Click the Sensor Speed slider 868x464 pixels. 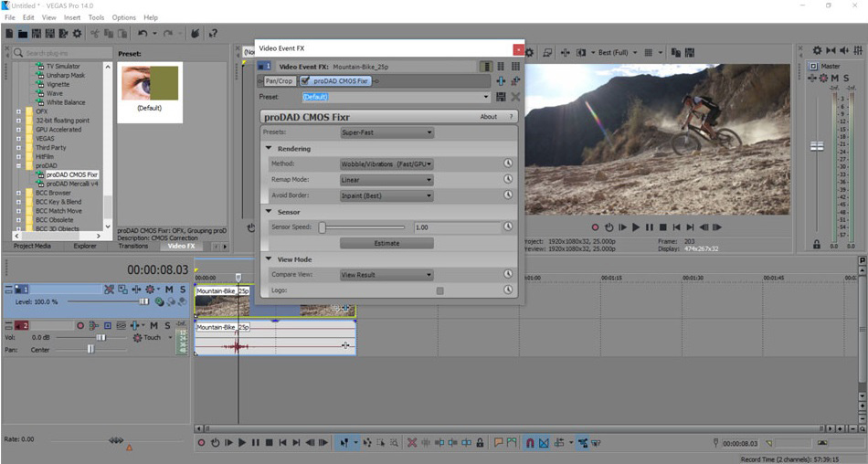click(x=363, y=227)
